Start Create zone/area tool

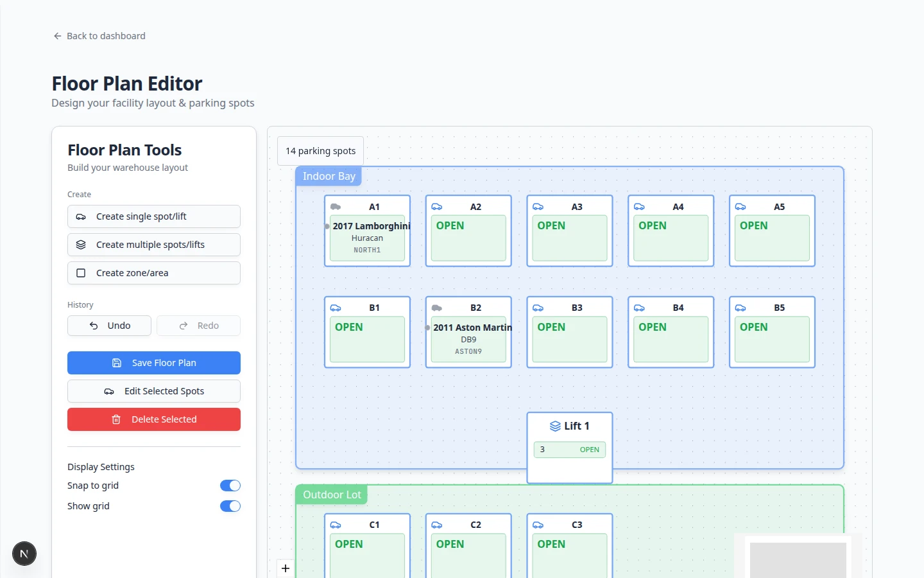[154, 273]
